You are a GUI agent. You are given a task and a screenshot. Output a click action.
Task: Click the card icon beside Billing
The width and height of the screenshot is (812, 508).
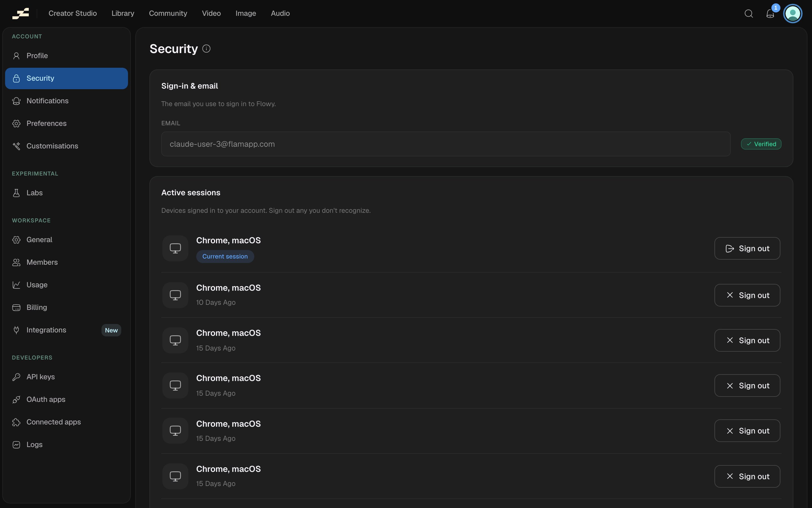pyautogui.click(x=16, y=307)
